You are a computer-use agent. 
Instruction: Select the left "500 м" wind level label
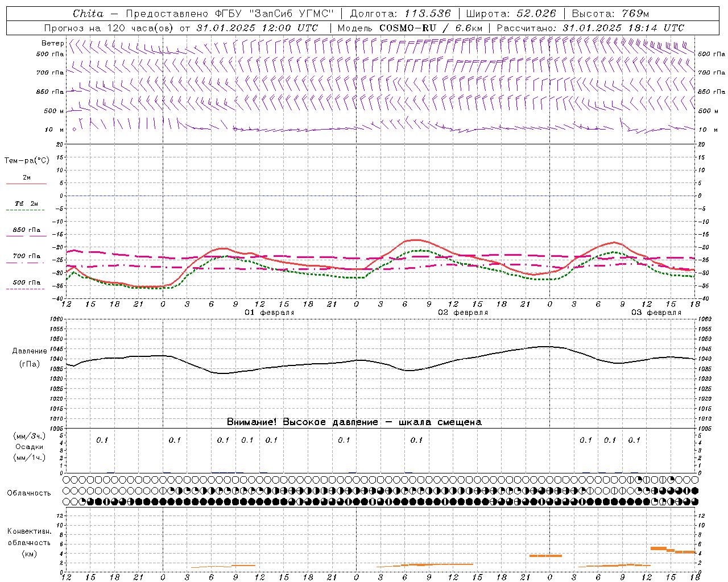54,111
